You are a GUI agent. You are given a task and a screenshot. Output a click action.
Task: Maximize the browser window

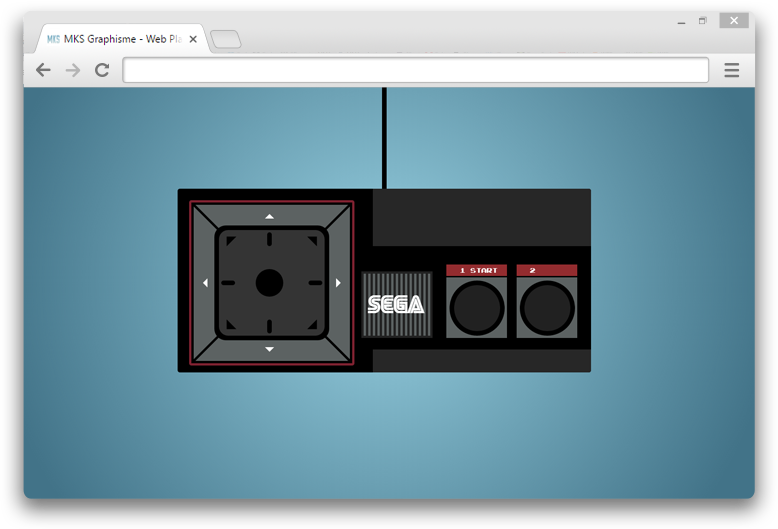coord(703,21)
